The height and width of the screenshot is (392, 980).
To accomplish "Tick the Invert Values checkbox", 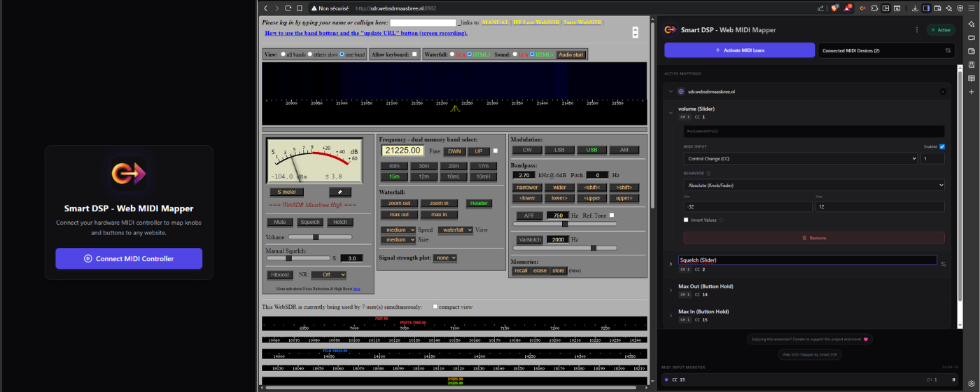I will pyautogui.click(x=686, y=220).
